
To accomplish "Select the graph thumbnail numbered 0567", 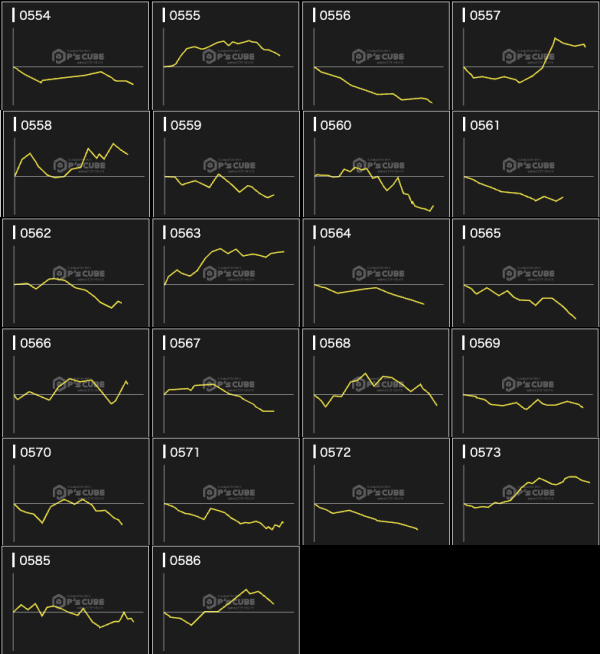I will point(225,382).
